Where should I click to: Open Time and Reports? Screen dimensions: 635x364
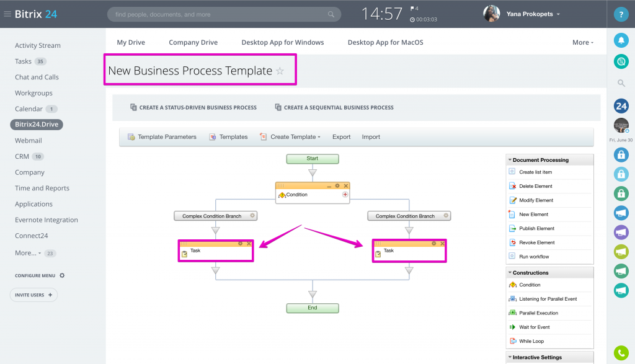[42, 188]
